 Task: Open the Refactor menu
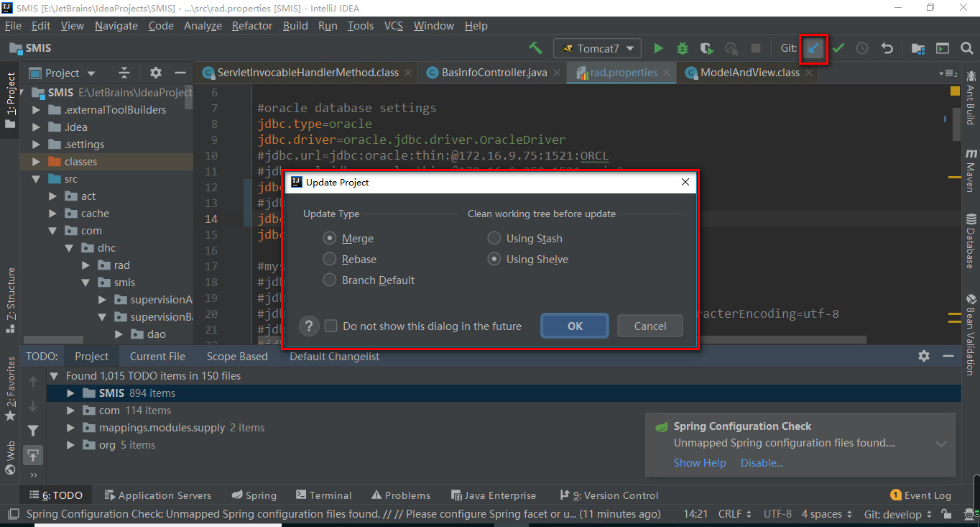click(x=251, y=26)
